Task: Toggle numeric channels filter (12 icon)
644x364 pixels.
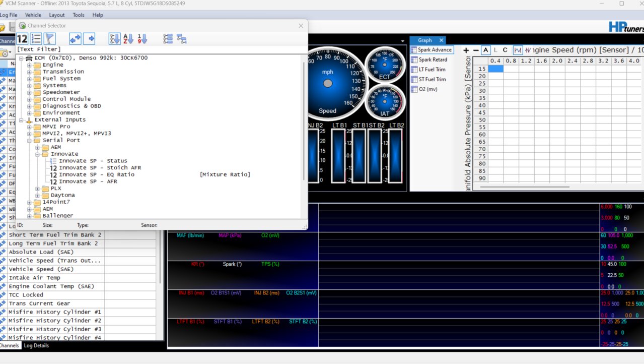Action: [22, 39]
